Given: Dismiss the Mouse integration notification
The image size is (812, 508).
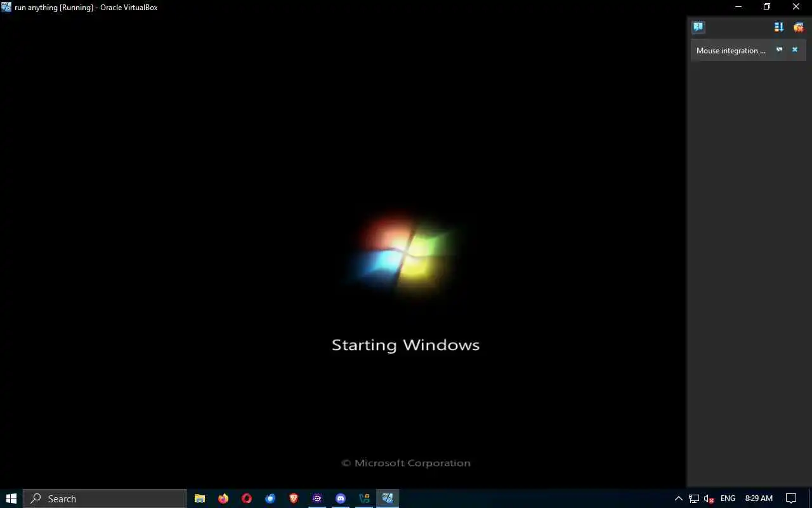Looking at the screenshot, I should click(x=794, y=50).
